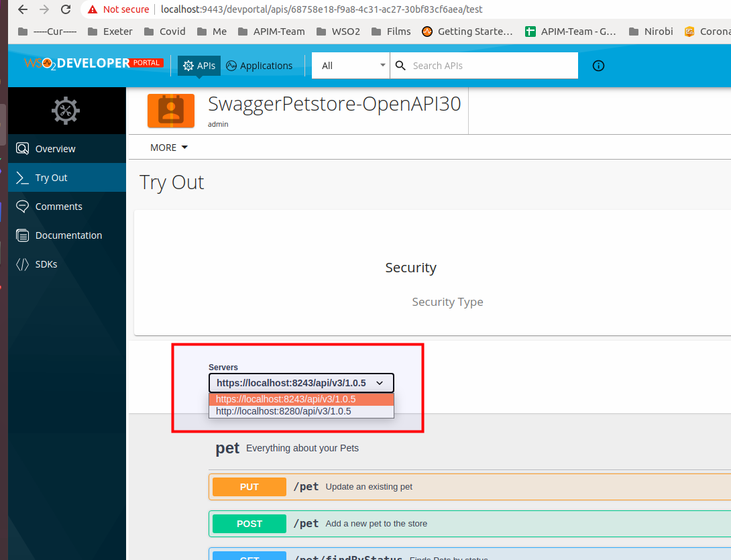Open the MORE dropdown menu
Screen dimensions: 731x560
tap(168, 147)
